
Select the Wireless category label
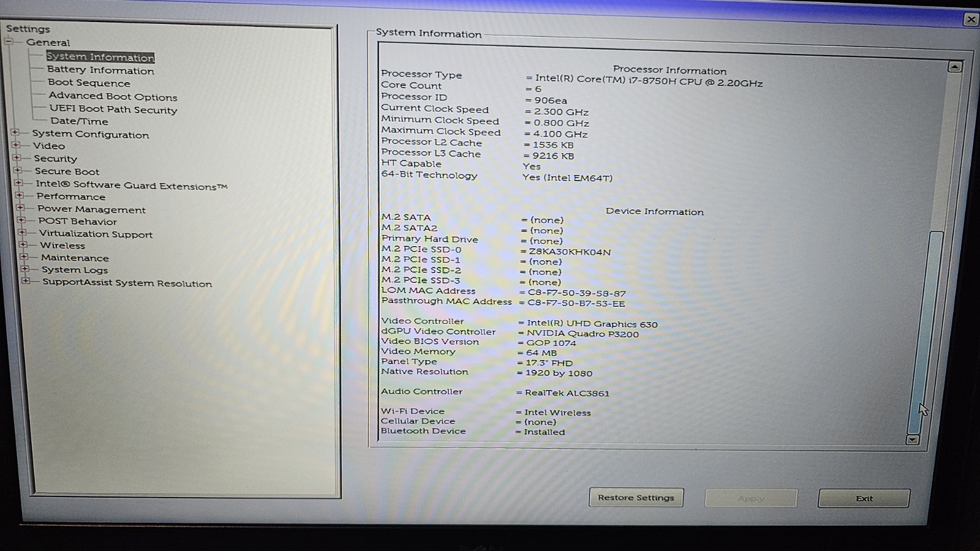click(x=62, y=246)
